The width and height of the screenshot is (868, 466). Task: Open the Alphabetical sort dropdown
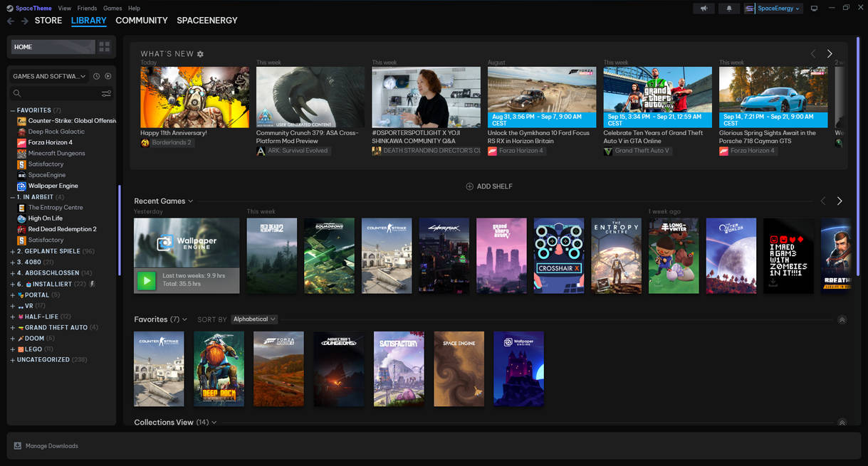click(x=254, y=319)
